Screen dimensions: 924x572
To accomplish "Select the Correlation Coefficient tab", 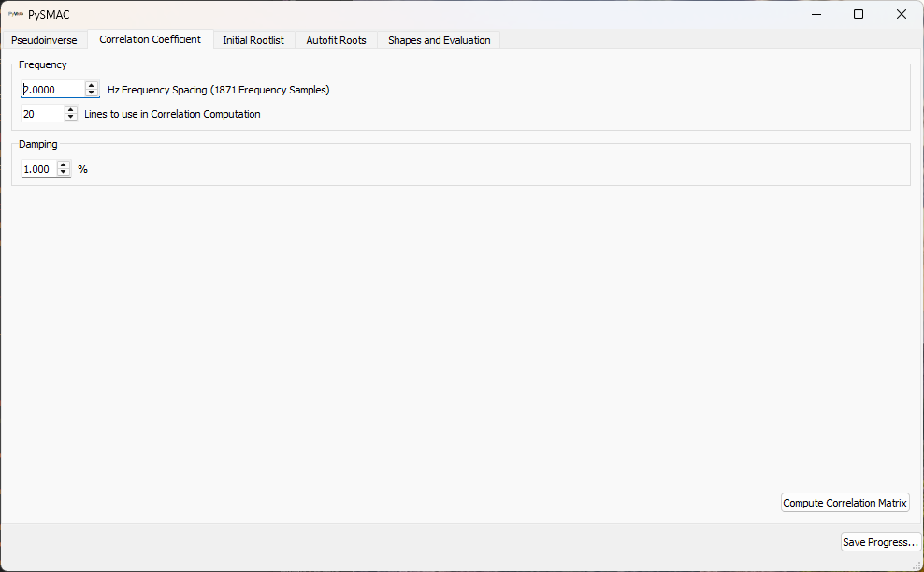I will pos(150,39).
